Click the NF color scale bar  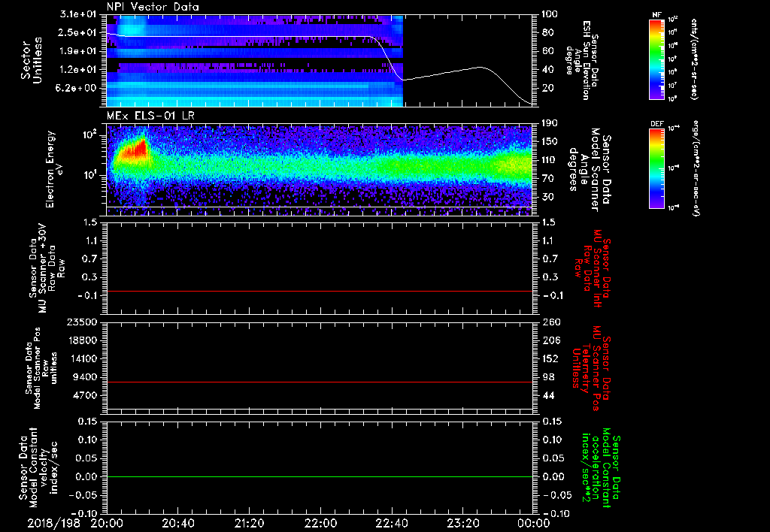(x=656, y=59)
